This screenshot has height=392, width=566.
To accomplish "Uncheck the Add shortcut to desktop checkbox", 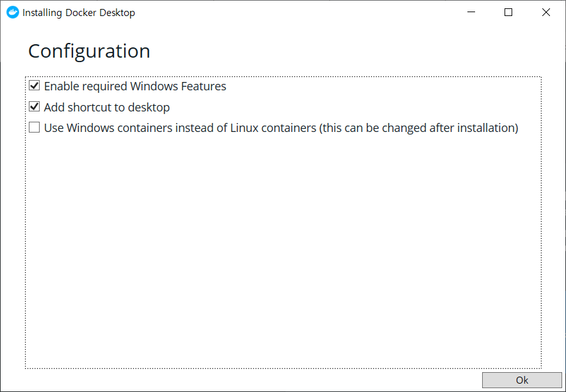I will [x=35, y=107].
